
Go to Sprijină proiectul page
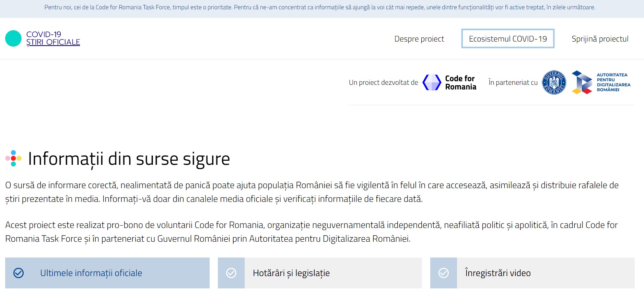(x=600, y=39)
